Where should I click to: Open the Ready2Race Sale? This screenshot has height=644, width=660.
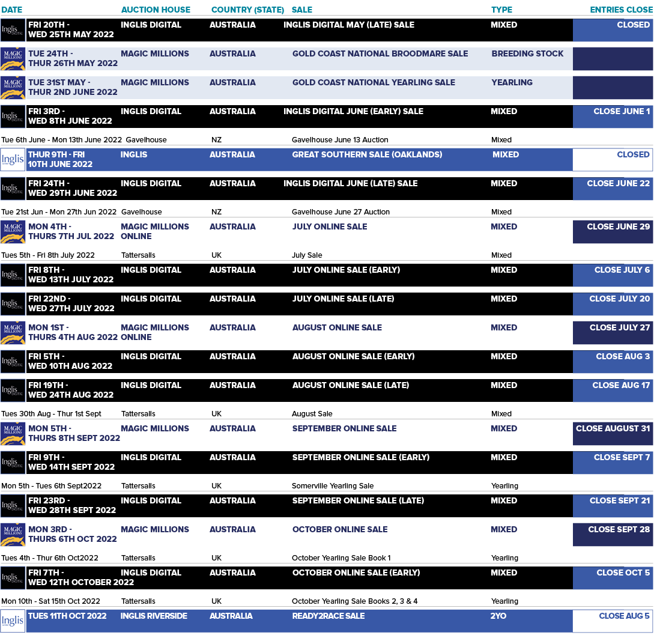328,616
